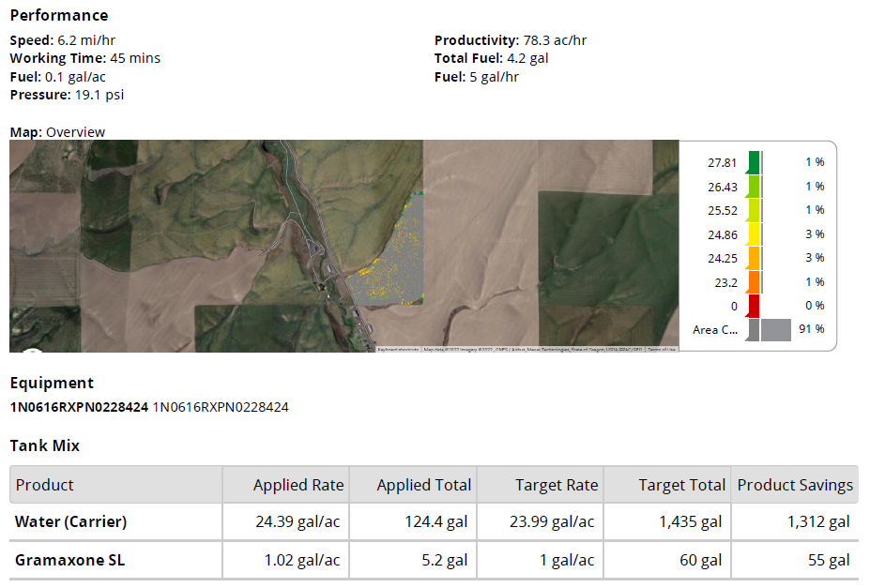Click the amber 24.25 legend swatch

click(754, 258)
